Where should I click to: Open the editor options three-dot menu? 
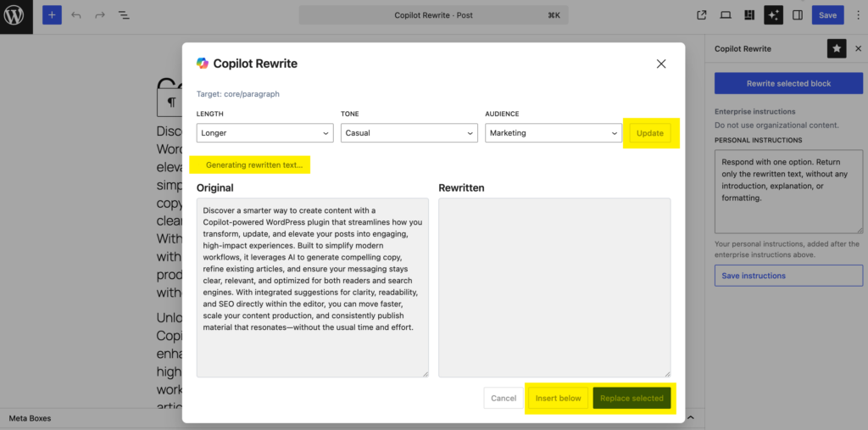point(858,15)
